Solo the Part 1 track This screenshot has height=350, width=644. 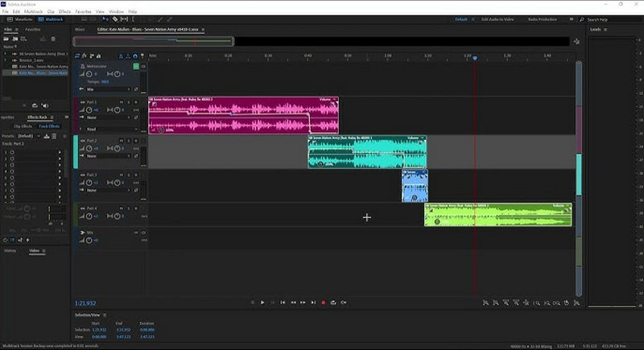(x=129, y=101)
